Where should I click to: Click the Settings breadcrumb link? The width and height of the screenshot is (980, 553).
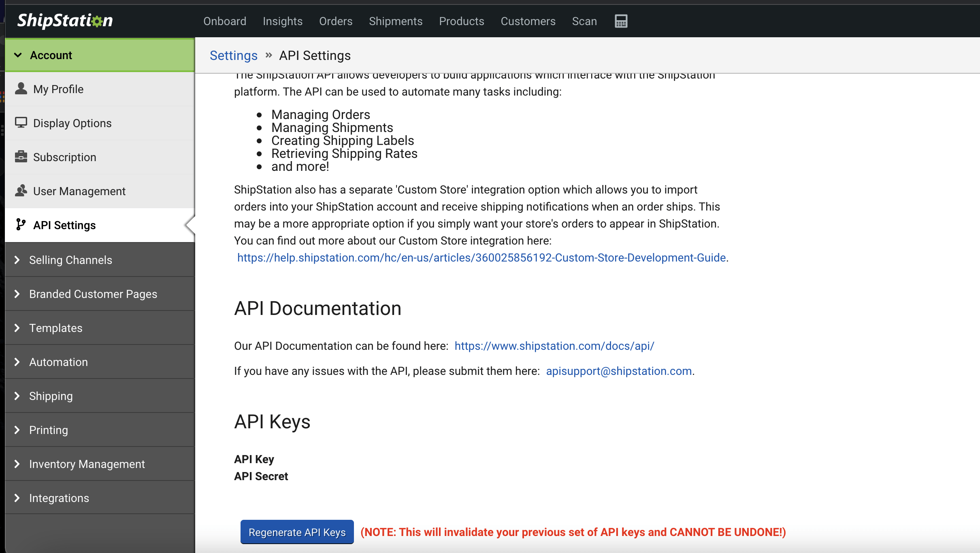[234, 55]
